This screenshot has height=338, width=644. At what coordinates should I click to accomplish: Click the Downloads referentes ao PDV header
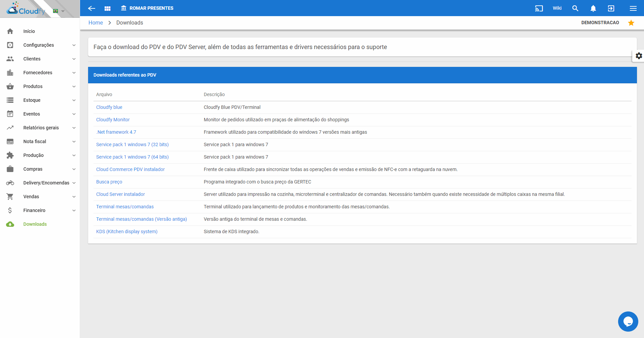pos(363,75)
